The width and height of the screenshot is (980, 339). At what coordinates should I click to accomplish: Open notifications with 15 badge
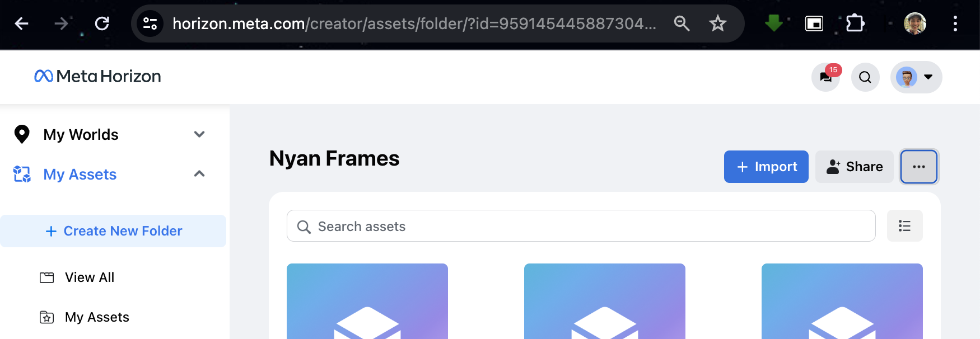(826, 77)
